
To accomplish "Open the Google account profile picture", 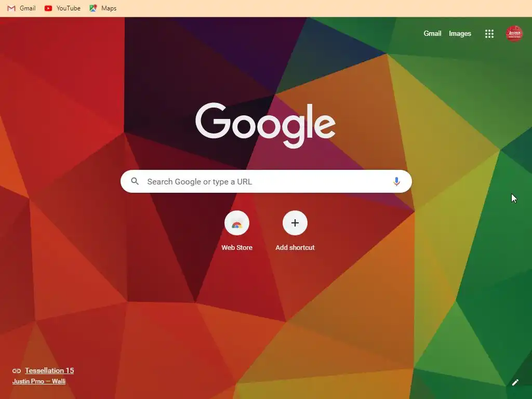I will coord(514,34).
